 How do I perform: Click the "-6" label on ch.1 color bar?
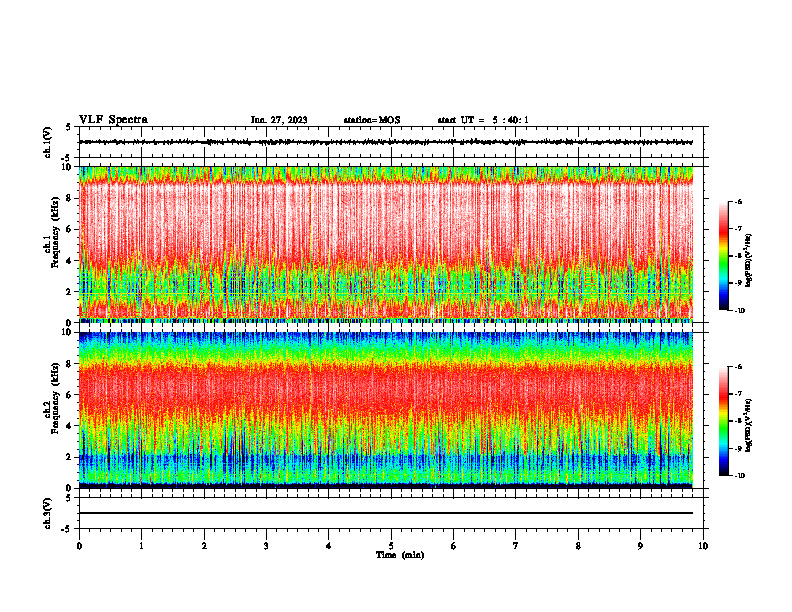[x=738, y=201]
